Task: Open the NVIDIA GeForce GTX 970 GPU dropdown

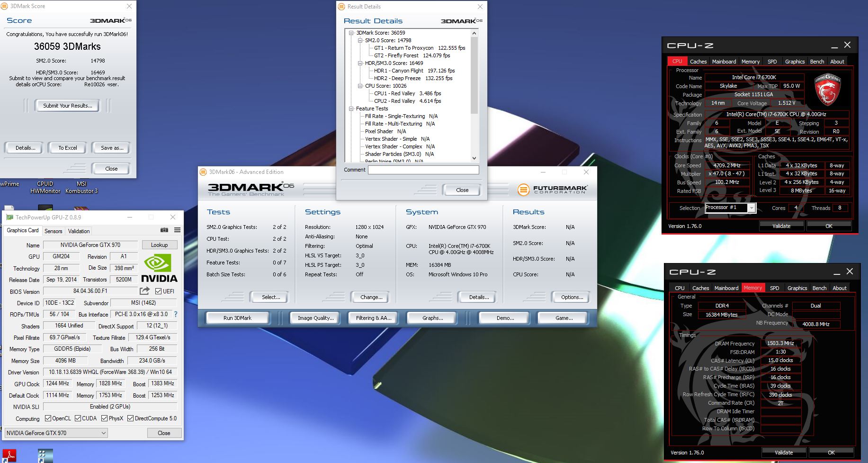Action: 56,433
